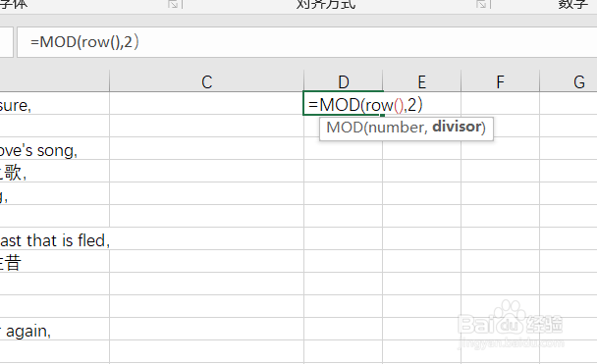
Task: Select the cell containing "ast that is fled,"
Action: (x=54, y=238)
